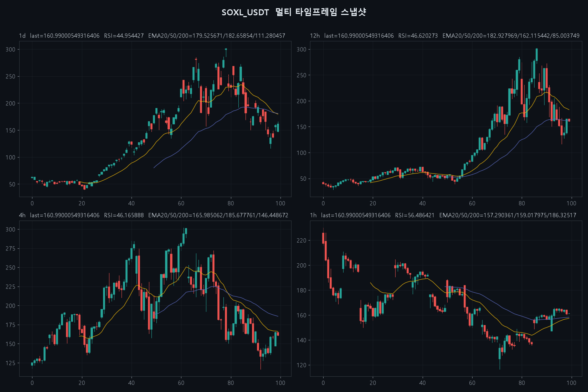Click the 275 y-axis label on 4h chart
The height and width of the screenshot is (392, 588).
point(10,248)
